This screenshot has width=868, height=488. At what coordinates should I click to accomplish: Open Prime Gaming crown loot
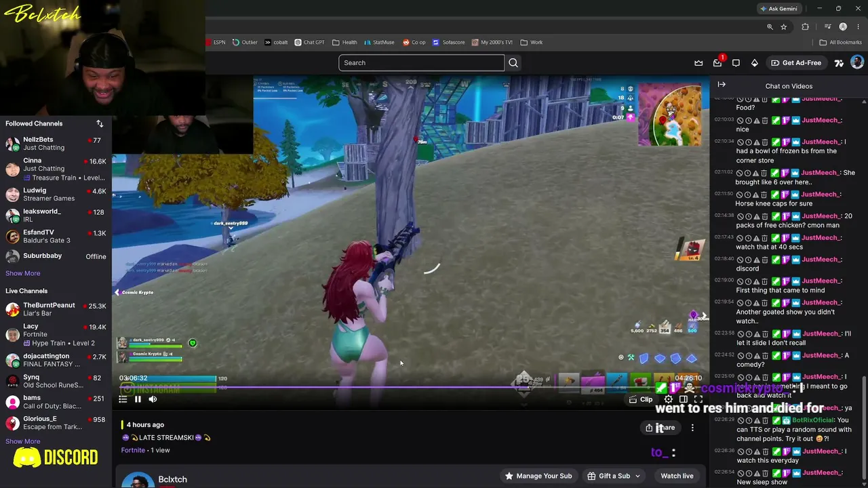click(698, 63)
